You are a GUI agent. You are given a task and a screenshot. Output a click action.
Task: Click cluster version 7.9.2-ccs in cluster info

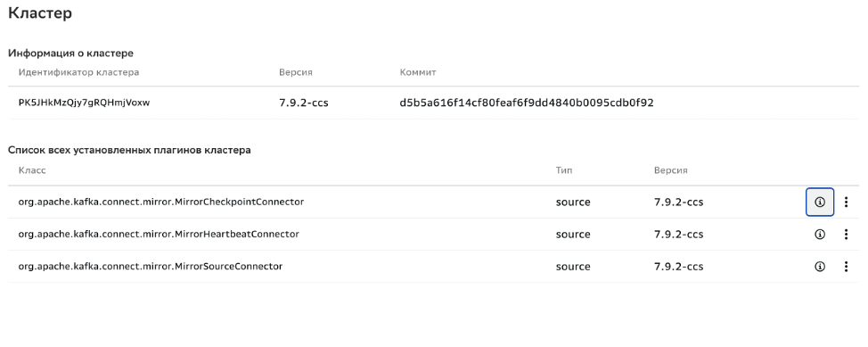pyautogui.click(x=304, y=103)
